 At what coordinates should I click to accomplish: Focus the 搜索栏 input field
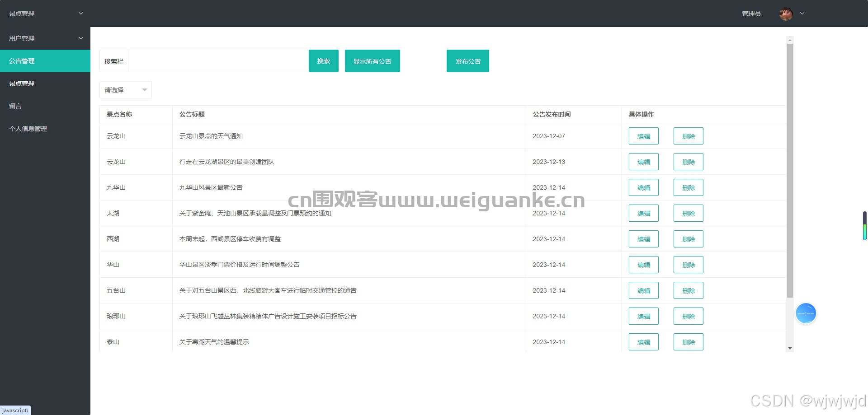[218, 61]
